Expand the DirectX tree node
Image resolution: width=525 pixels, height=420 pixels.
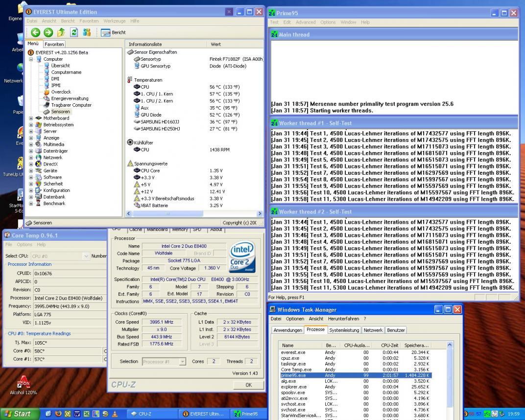click(x=31, y=164)
